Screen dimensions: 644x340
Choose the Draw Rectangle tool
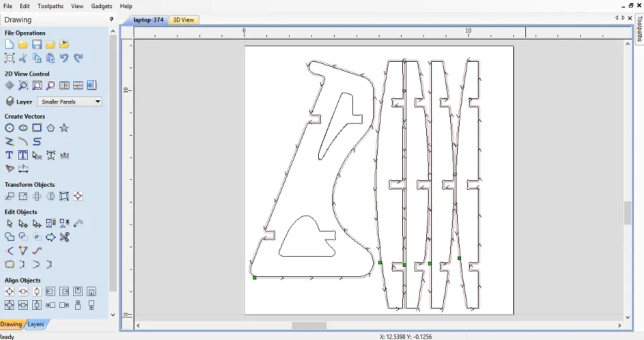pos(37,128)
